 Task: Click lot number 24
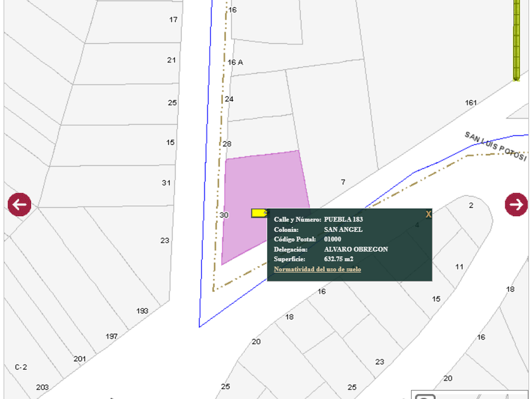(229, 99)
